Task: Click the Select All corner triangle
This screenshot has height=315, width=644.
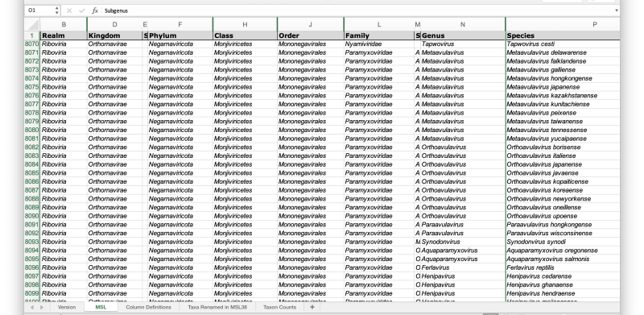Action: 33,24
